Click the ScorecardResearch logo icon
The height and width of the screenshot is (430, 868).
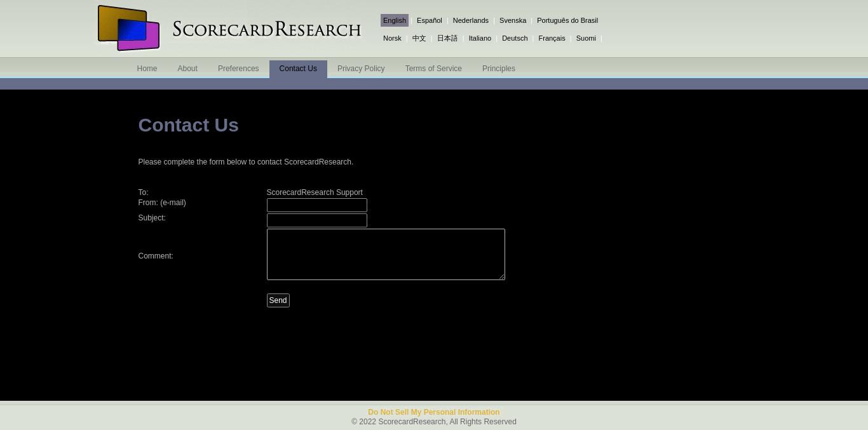pos(128,28)
